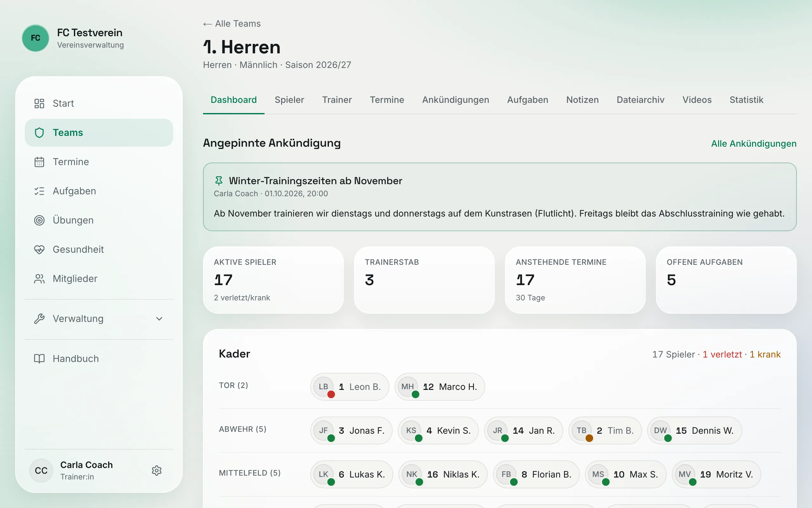The image size is (812, 508).
Task: Click the Start dashboard grid icon
Action: click(39, 104)
